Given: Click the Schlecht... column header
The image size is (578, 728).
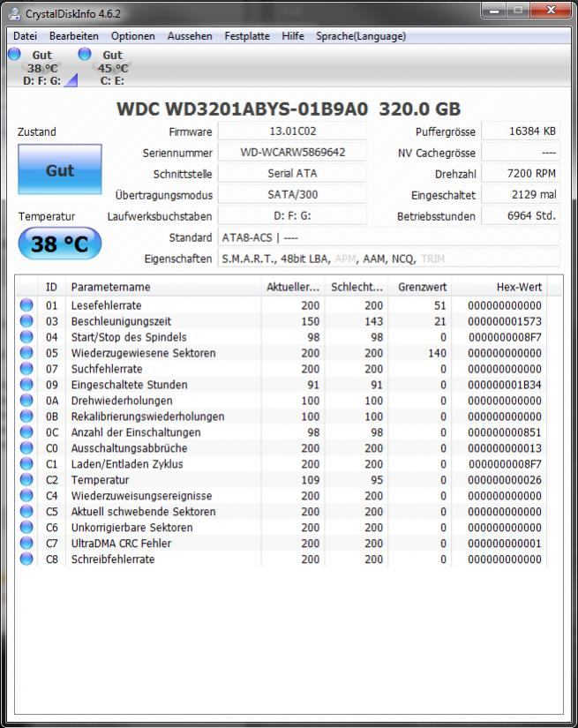Looking at the screenshot, I should 357,287.
